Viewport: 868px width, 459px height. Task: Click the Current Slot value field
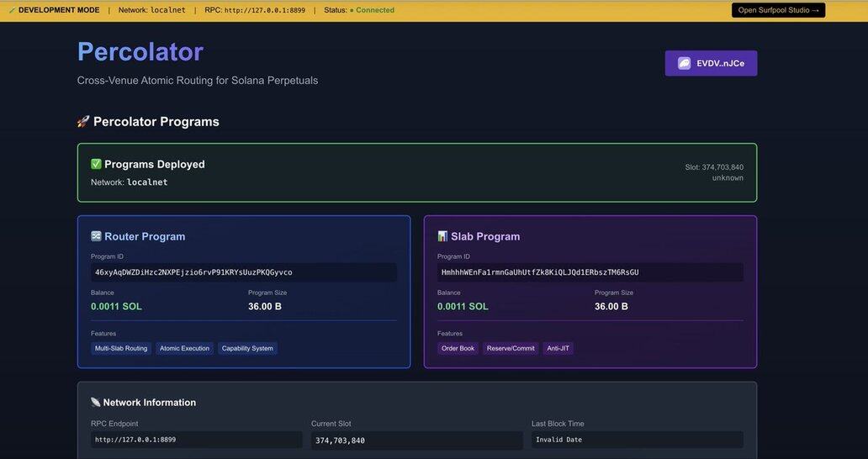point(416,441)
